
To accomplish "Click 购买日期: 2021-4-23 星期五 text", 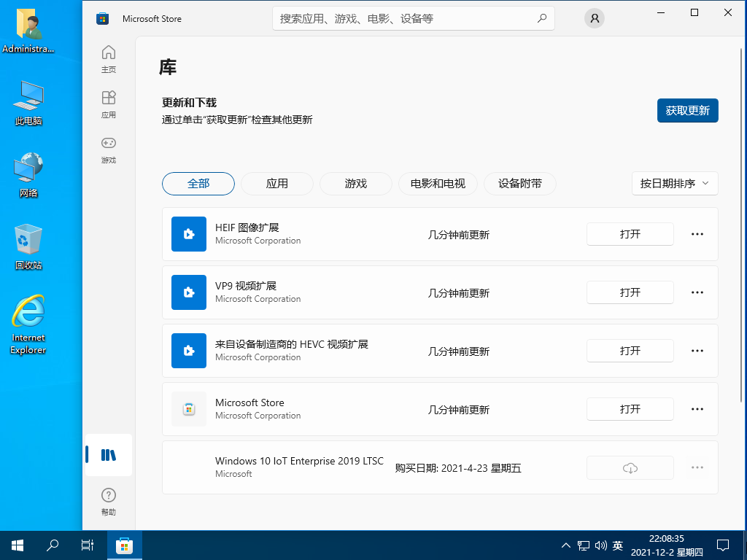I will pyautogui.click(x=458, y=468).
